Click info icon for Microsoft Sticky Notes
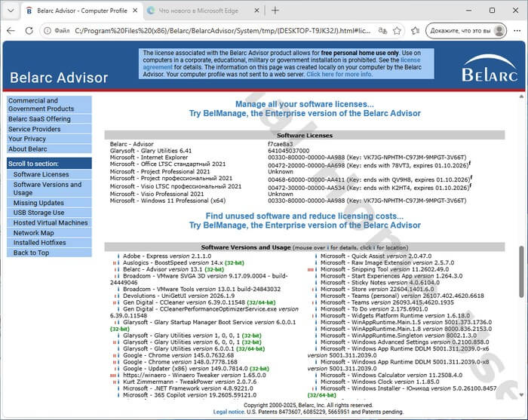Image resolution: width=528 pixels, height=420 pixels. [x=316, y=283]
